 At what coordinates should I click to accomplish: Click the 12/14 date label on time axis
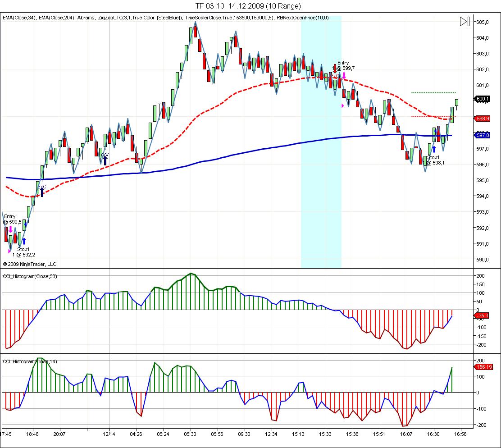(109, 434)
